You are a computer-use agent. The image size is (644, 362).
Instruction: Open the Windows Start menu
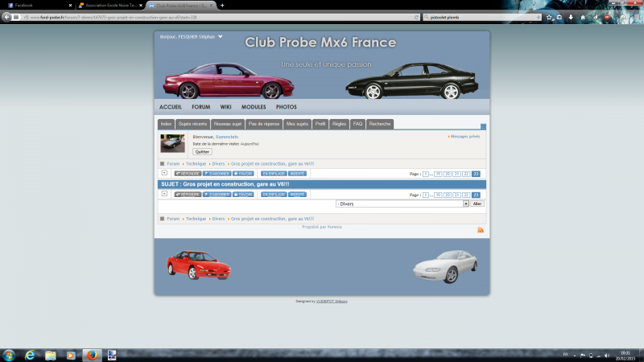[x=9, y=355]
